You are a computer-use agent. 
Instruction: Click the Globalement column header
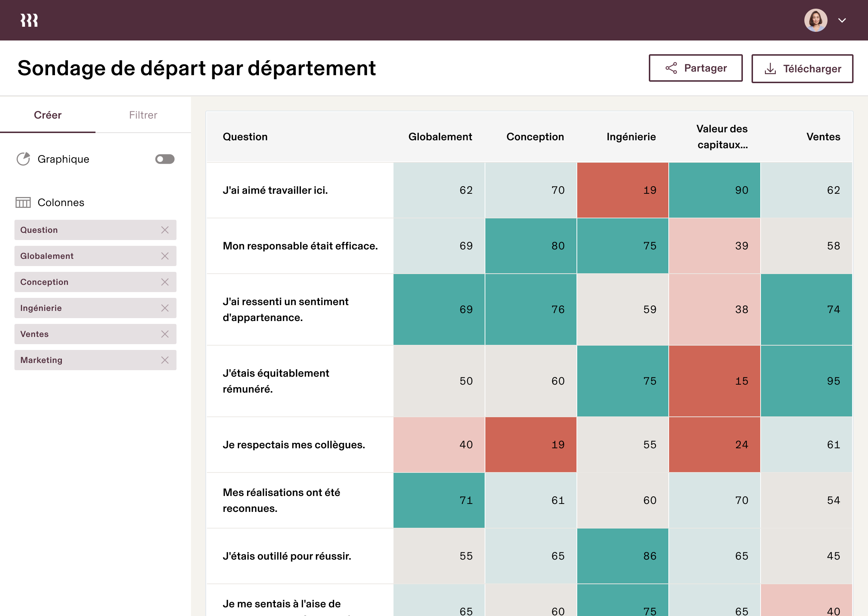(x=440, y=137)
